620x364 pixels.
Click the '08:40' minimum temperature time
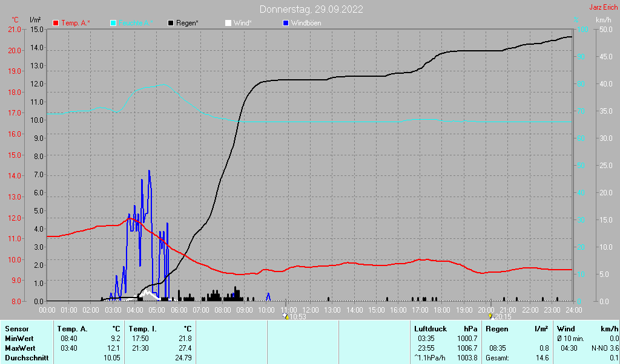69,339
